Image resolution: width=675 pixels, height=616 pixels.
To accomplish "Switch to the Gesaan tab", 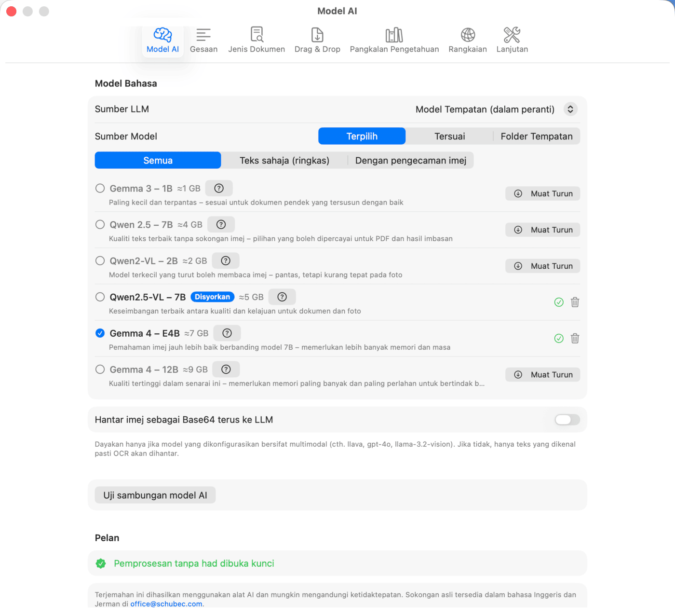I will coord(203,41).
